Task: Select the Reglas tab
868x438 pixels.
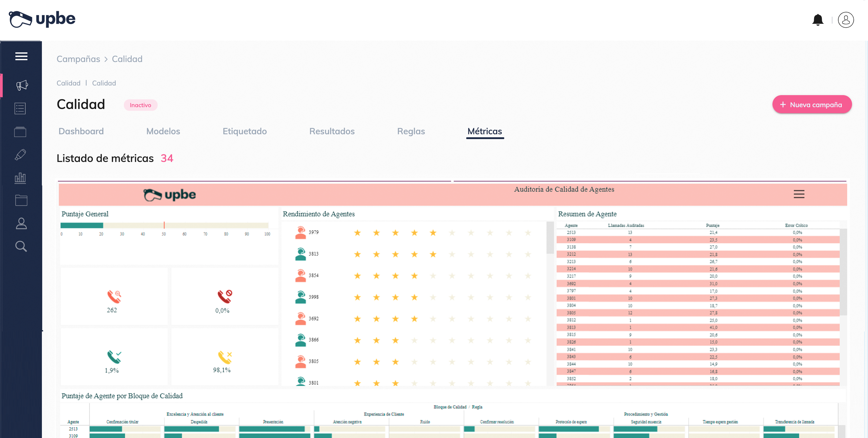Action: coord(411,131)
